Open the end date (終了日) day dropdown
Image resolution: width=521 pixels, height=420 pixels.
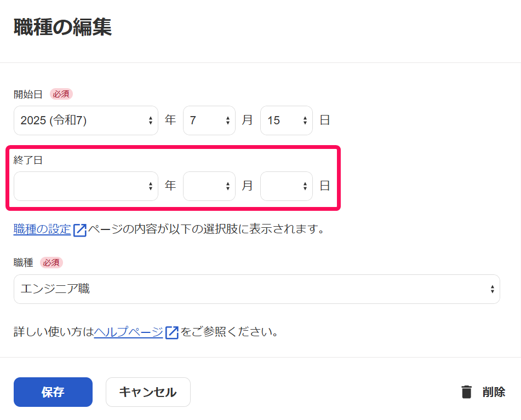point(286,186)
